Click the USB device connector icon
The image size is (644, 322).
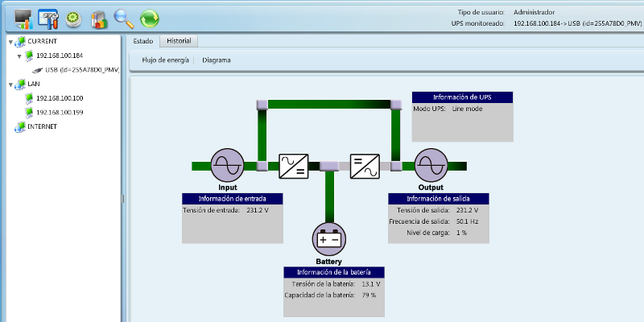click(38, 70)
